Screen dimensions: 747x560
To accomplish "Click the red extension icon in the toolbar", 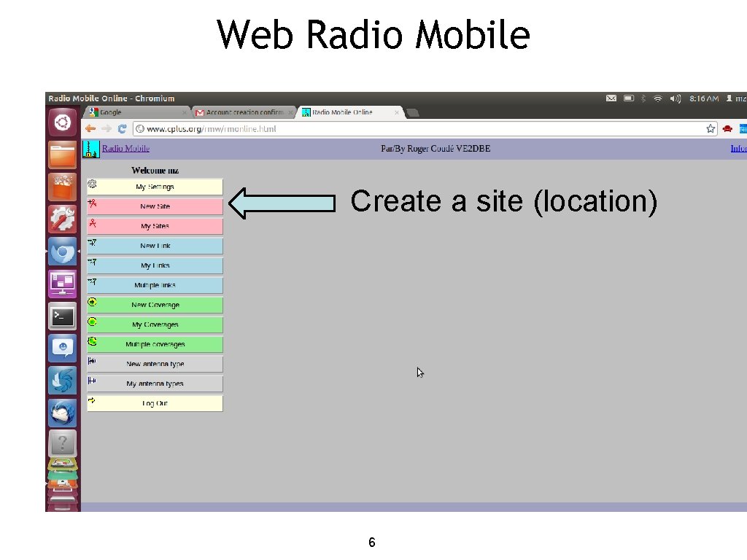I will click(x=727, y=128).
